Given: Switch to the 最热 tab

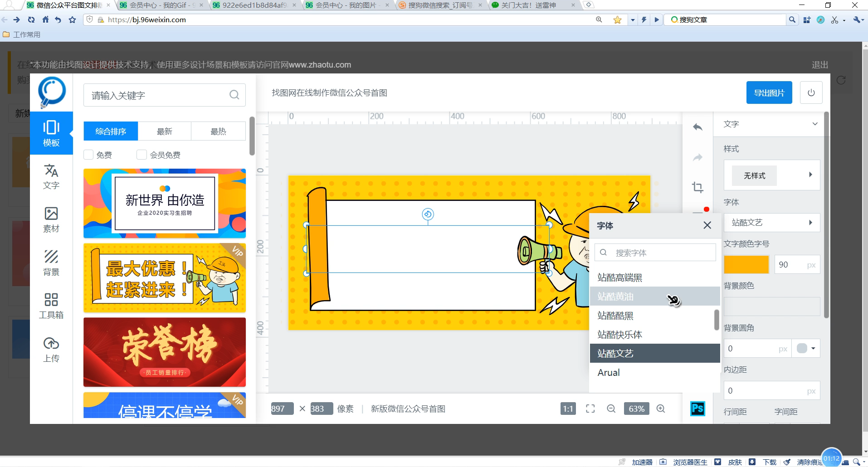Looking at the screenshot, I should [218, 131].
